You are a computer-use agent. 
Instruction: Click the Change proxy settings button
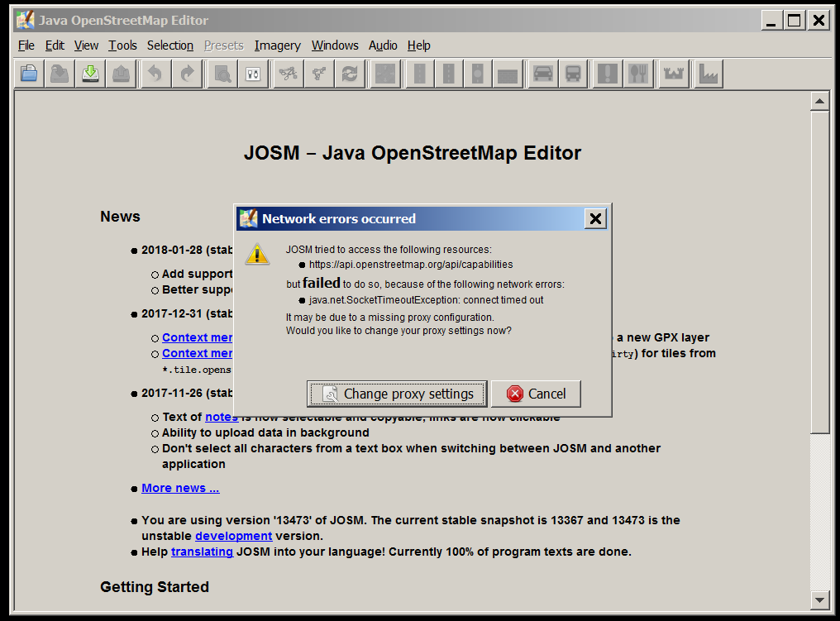[x=398, y=394]
